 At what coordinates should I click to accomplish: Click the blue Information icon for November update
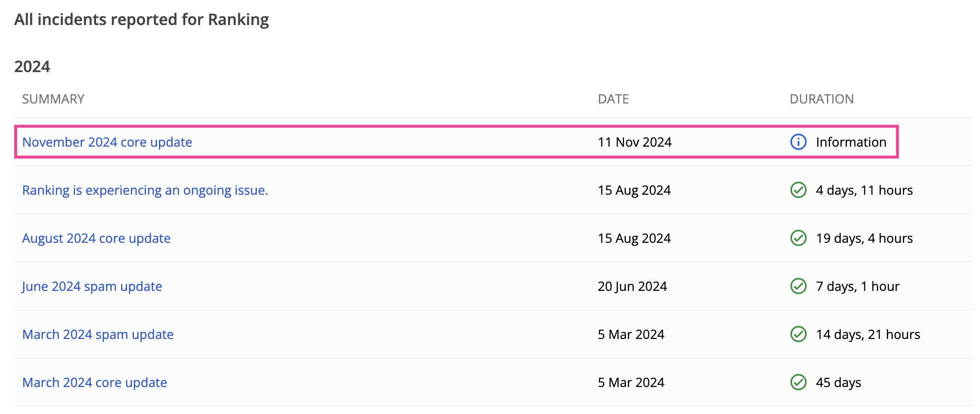[x=798, y=142]
